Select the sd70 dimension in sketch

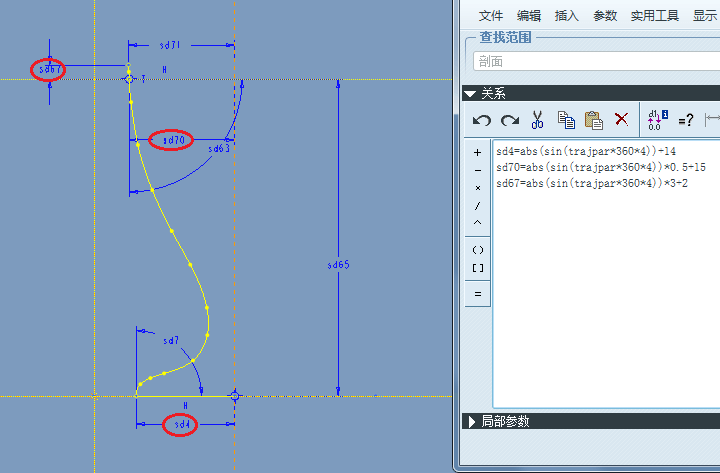174,140
